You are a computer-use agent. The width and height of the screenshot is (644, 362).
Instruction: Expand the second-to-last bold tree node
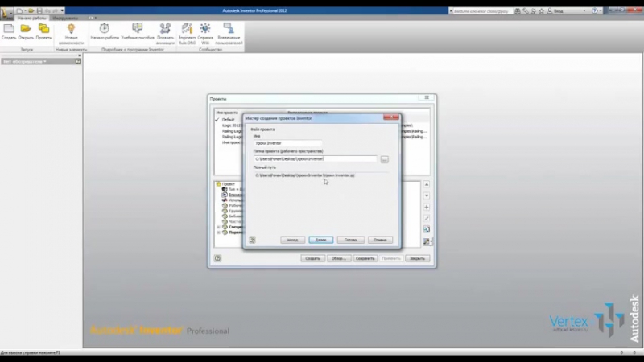[218, 227]
